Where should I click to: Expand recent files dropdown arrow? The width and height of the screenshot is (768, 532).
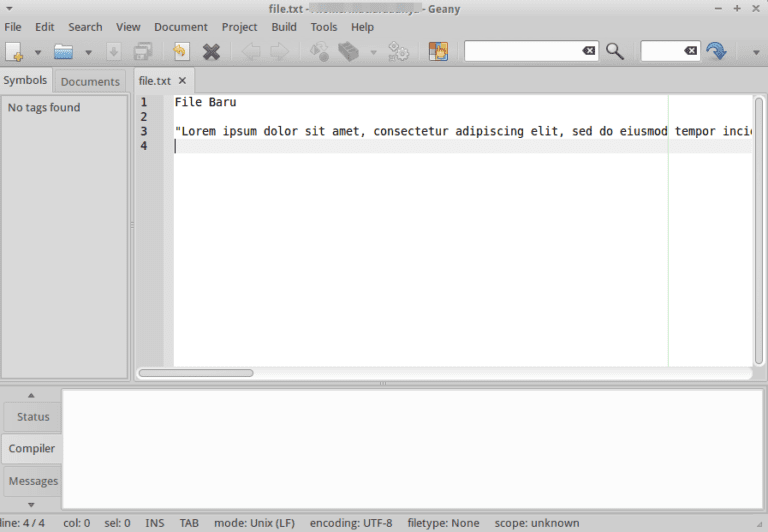click(89, 52)
